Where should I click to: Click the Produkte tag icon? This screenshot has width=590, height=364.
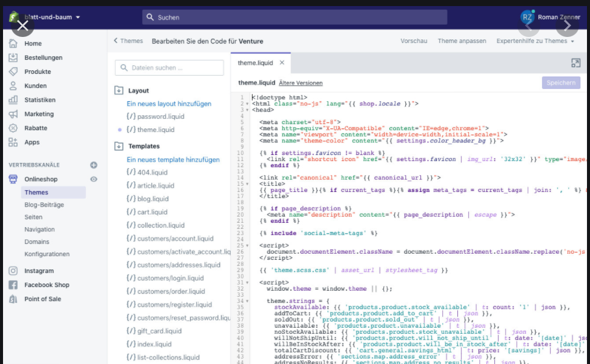pyautogui.click(x=13, y=71)
